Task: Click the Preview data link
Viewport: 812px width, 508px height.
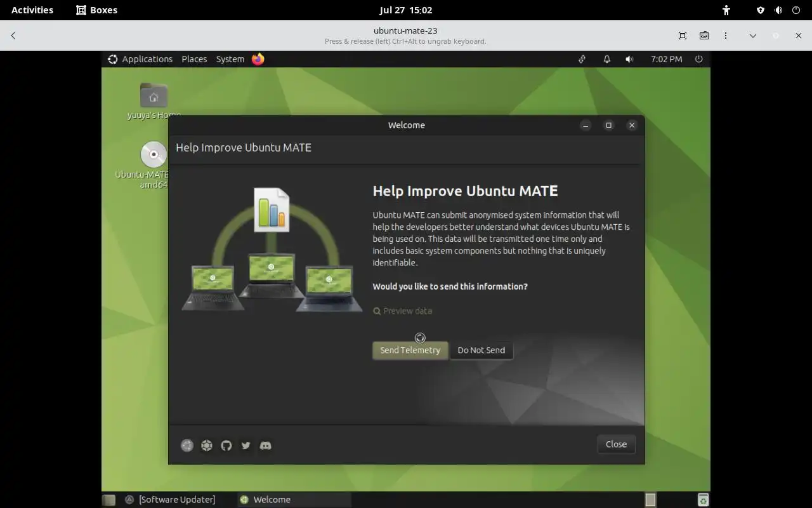Action: click(x=403, y=311)
